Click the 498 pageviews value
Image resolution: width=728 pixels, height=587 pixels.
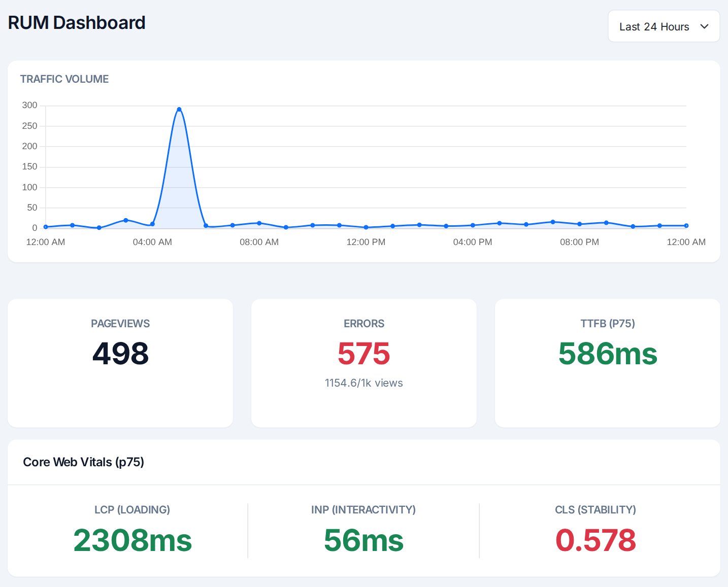(x=120, y=353)
